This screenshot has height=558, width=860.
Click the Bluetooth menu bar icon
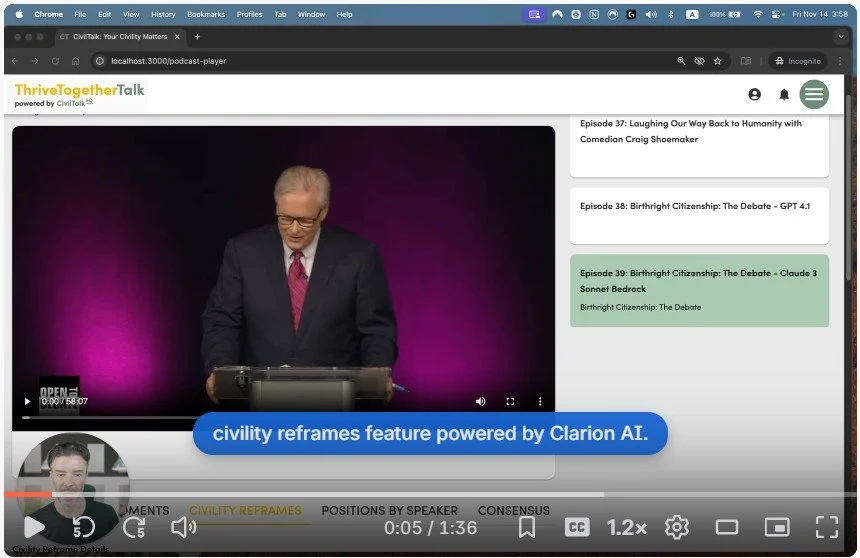(670, 14)
